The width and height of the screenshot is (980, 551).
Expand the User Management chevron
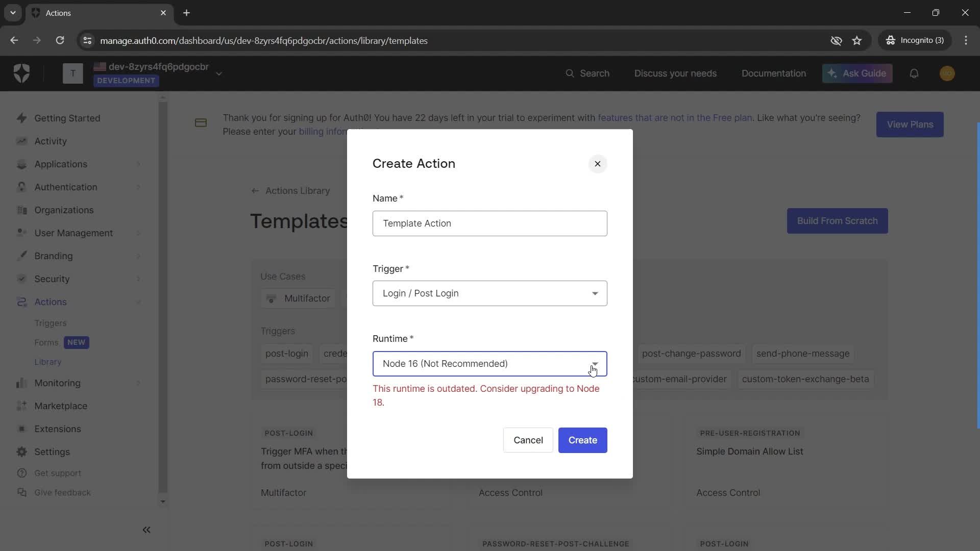(138, 233)
